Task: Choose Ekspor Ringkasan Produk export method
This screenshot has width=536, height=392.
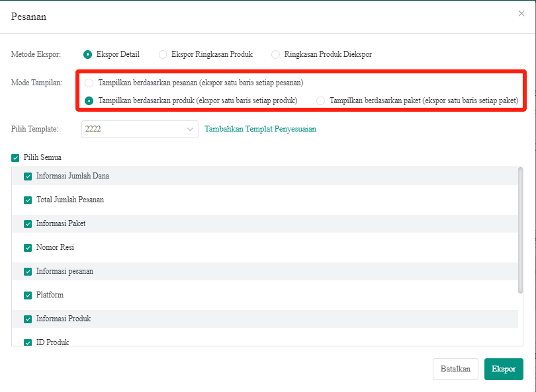Action: tap(163, 54)
